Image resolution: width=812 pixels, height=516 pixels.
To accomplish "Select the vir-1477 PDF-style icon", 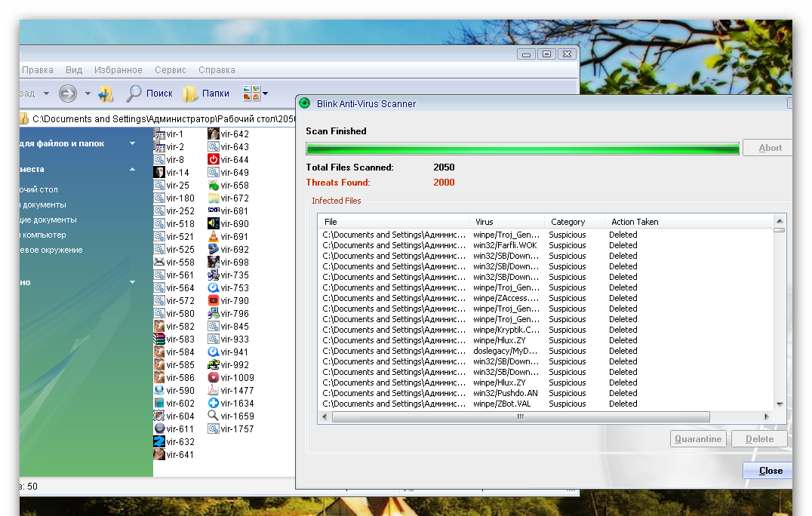I will [213, 390].
